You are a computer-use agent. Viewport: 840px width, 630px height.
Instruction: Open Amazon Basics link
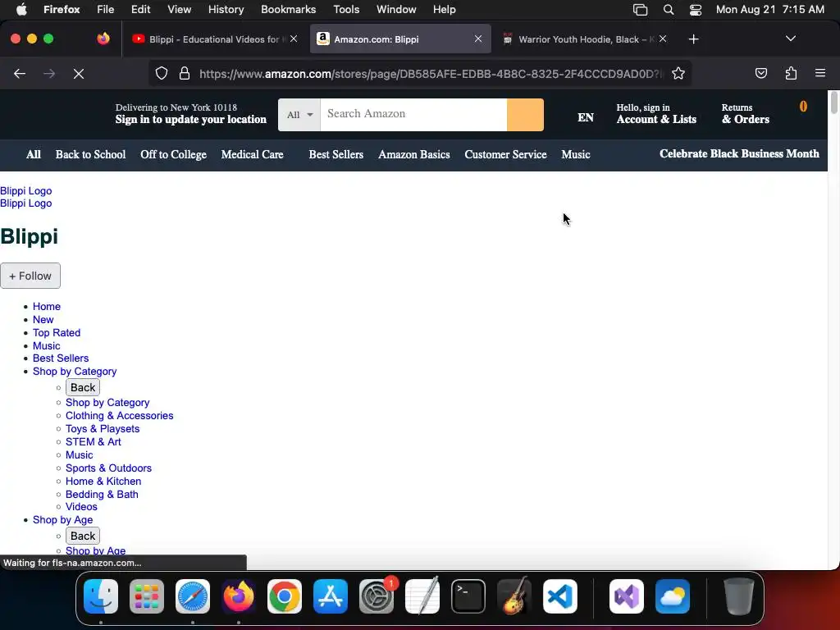[x=413, y=154]
